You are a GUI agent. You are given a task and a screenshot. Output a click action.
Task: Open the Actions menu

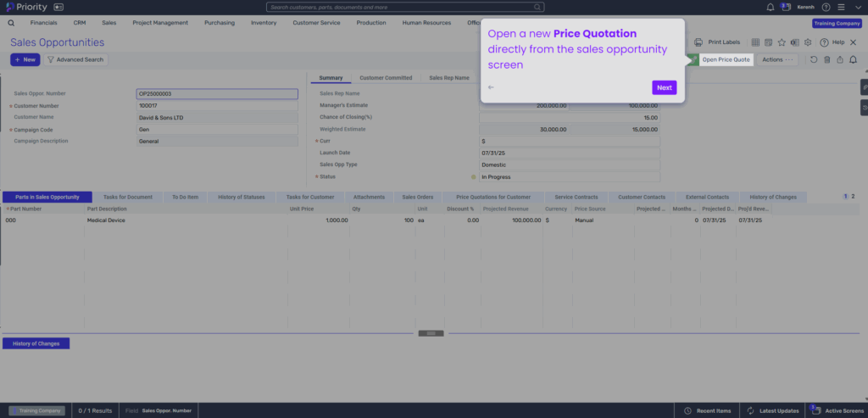777,59
